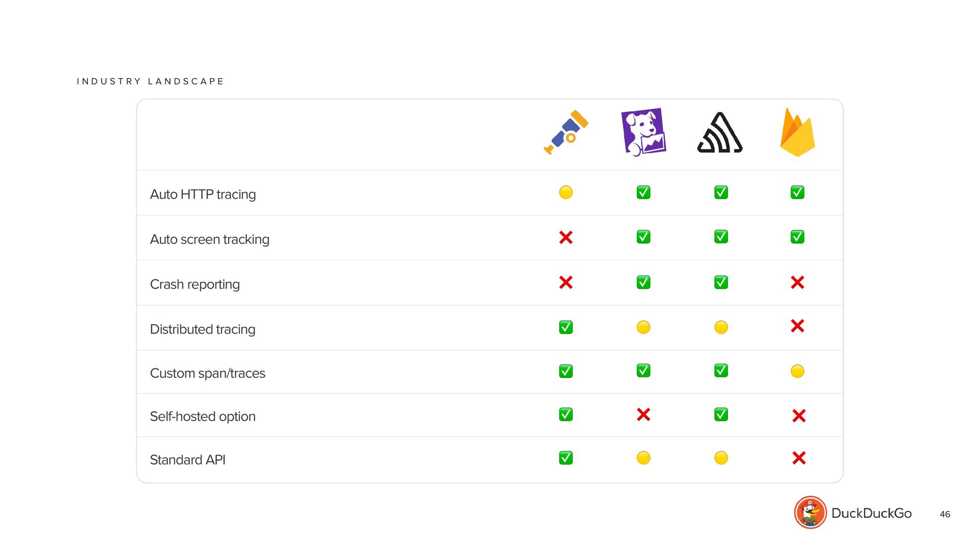Click OpenTelemetry's yellow circle for Auto HTTP tracing
980x552 pixels.
point(566,193)
